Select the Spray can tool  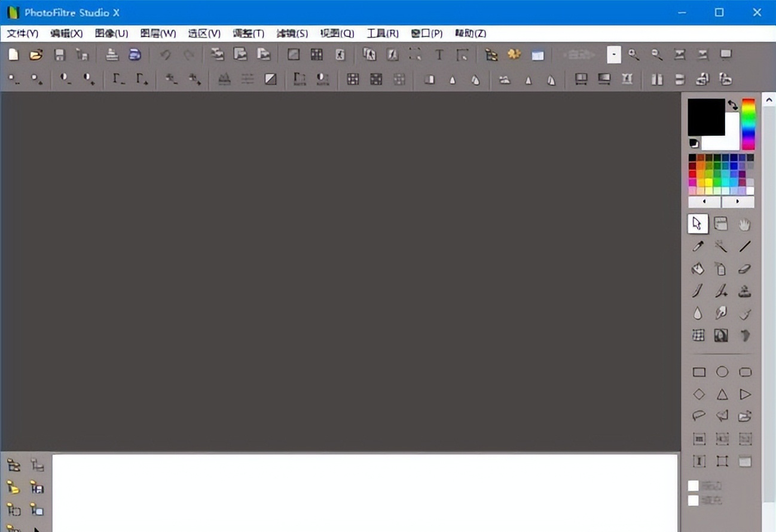(721, 269)
